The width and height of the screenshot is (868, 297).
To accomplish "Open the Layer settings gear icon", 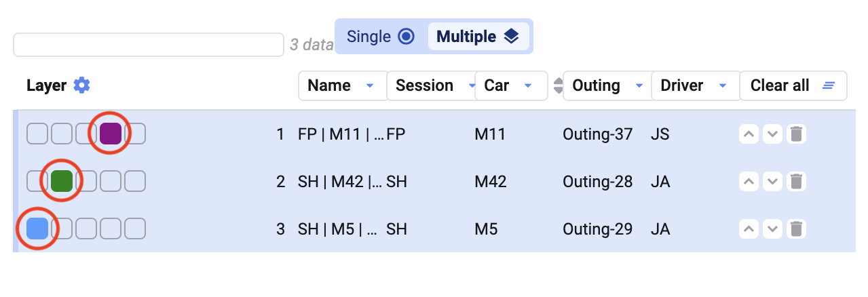I will point(82,85).
